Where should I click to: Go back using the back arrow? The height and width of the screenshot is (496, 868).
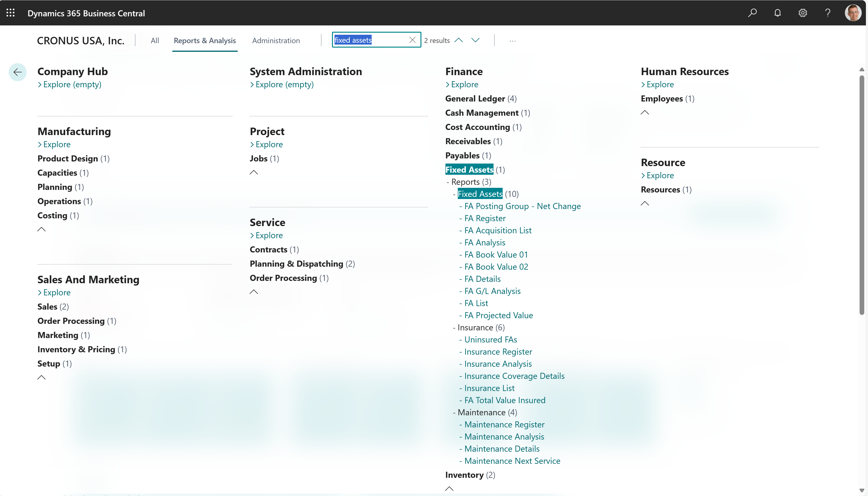click(17, 72)
